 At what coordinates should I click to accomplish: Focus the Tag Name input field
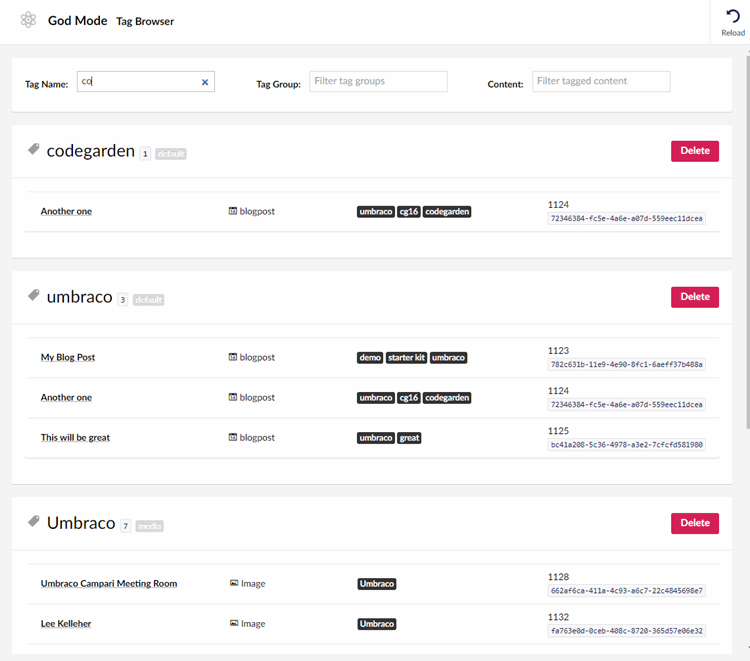145,81
